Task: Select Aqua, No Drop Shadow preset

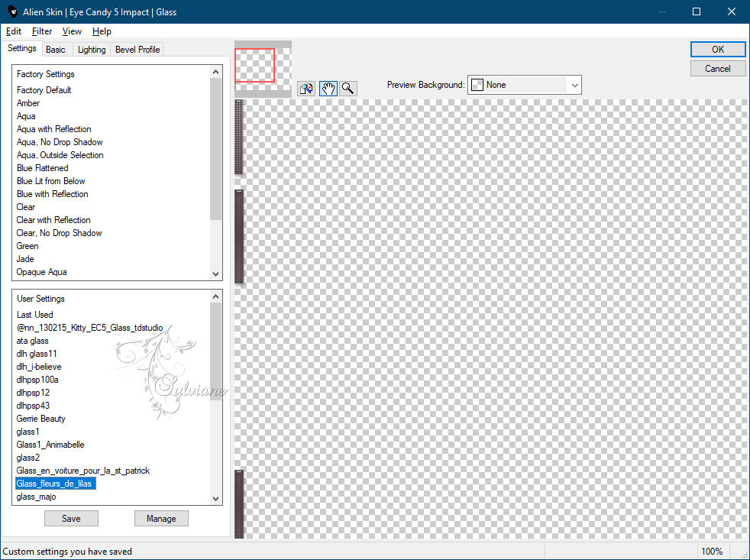Action: tap(60, 141)
